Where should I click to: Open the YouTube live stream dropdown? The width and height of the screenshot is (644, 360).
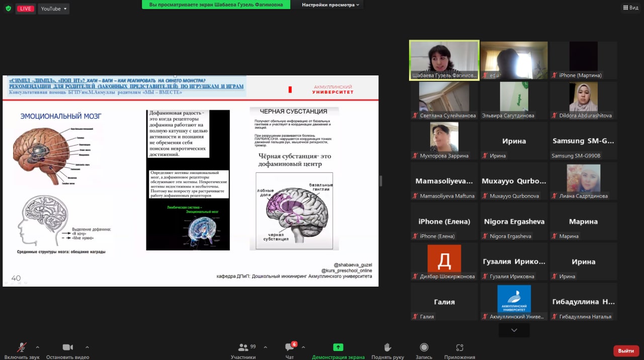point(53,9)
